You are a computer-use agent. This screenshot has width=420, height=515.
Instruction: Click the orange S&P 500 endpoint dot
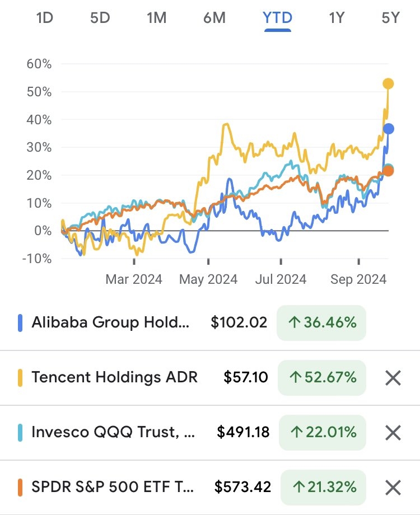[x=388, y=171]
